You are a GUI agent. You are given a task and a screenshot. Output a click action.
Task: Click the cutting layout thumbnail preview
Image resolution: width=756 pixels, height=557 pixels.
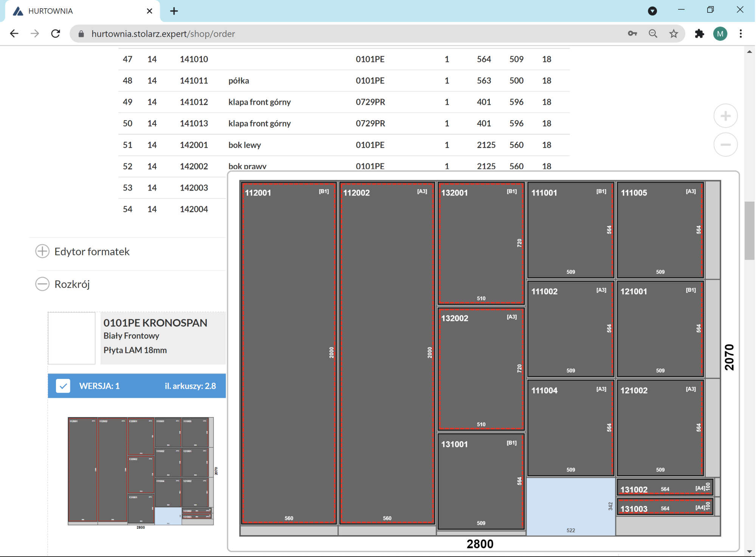141,471
